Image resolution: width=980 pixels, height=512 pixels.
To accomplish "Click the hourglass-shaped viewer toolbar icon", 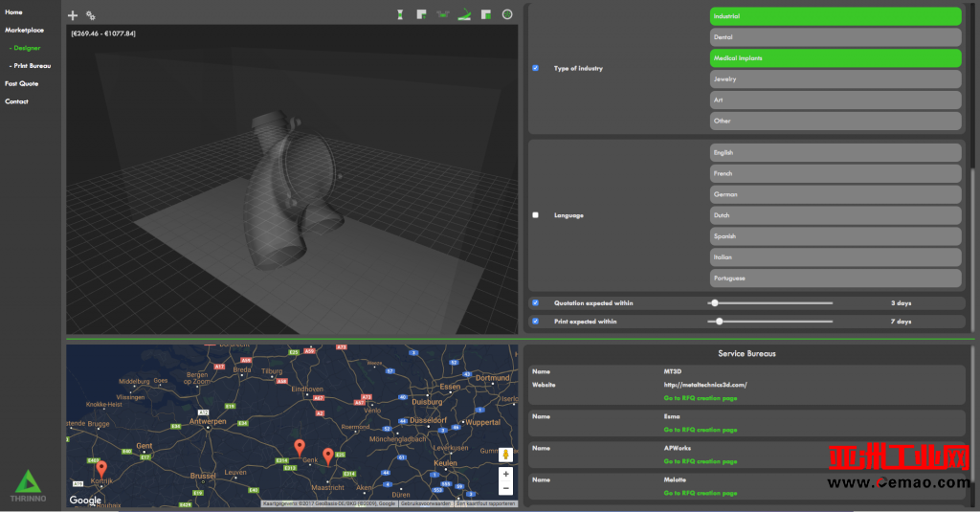I will [400, 14].
